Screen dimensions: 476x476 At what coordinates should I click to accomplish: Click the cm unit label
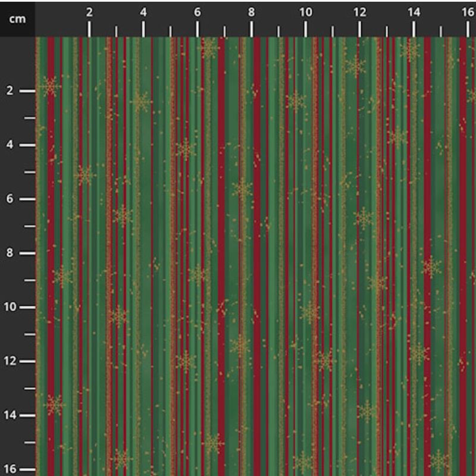[17, 19]
